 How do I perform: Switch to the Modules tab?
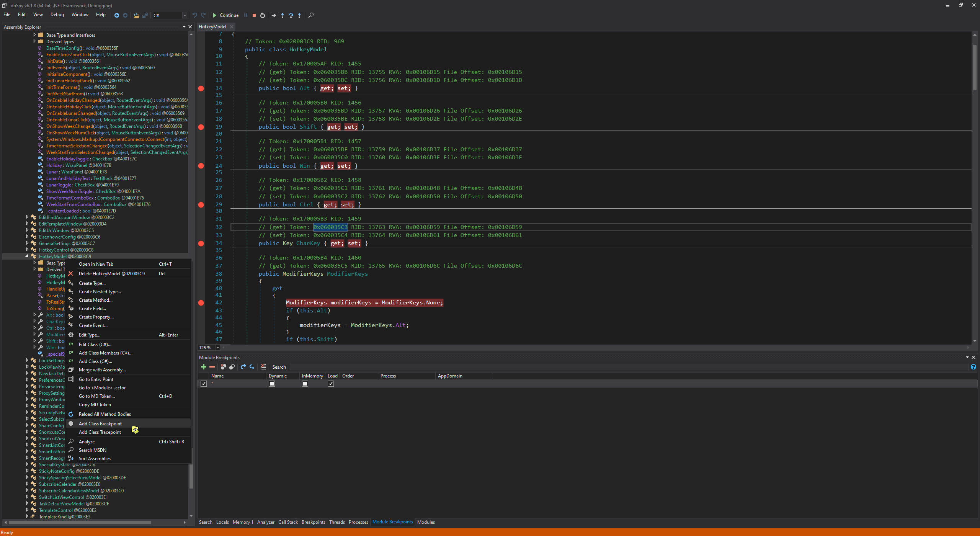tap(426, 522)
